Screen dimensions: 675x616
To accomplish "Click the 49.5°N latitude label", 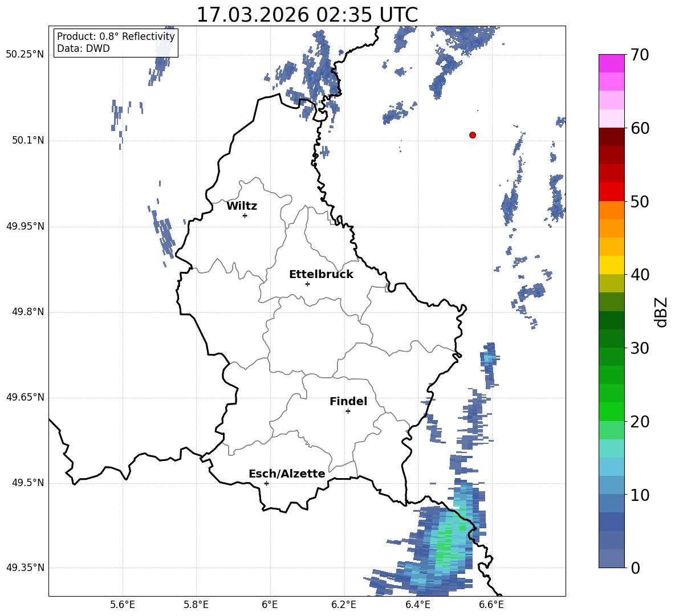I will pyautogui.click(x=28, y=483).
